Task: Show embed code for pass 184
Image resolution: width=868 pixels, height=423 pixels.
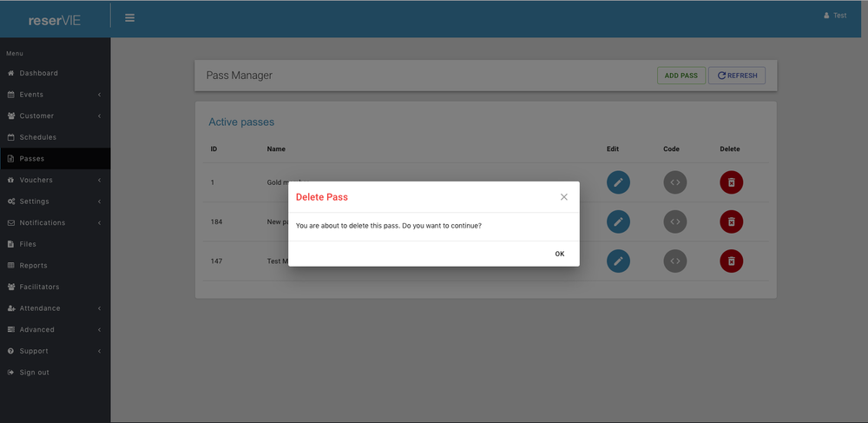Action: click(674, 221)
